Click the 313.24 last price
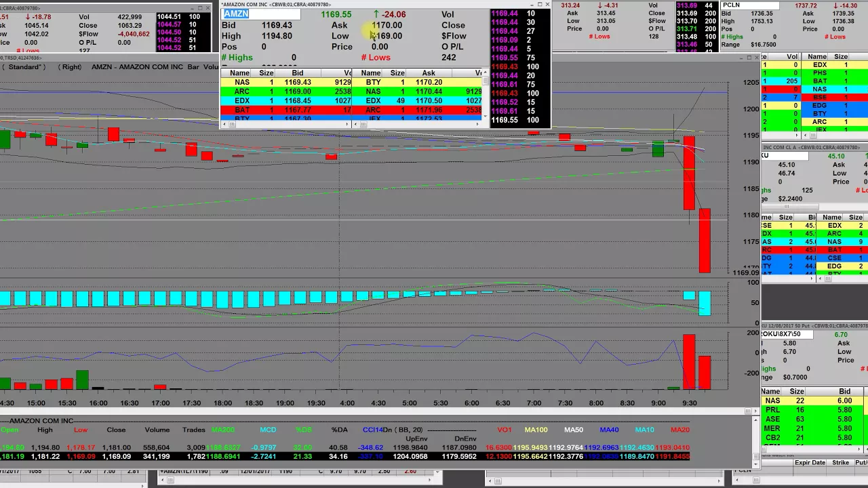Screen dimensions: 868x488 (570, 5)
